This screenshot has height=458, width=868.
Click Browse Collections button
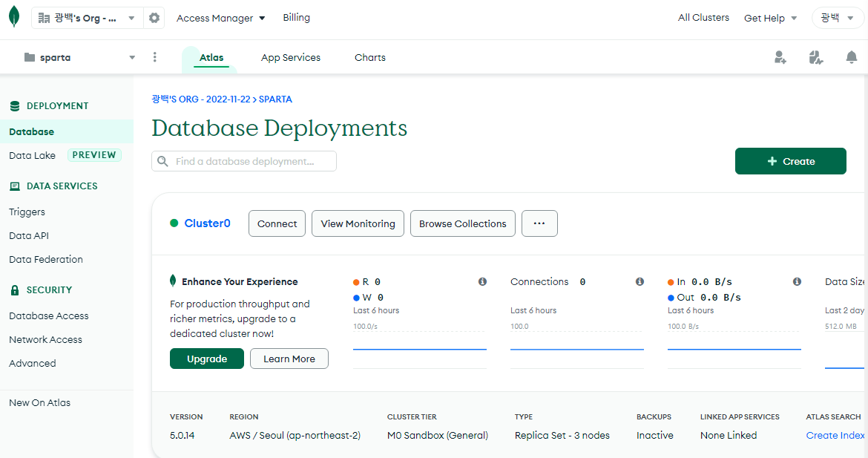(463, 223)
